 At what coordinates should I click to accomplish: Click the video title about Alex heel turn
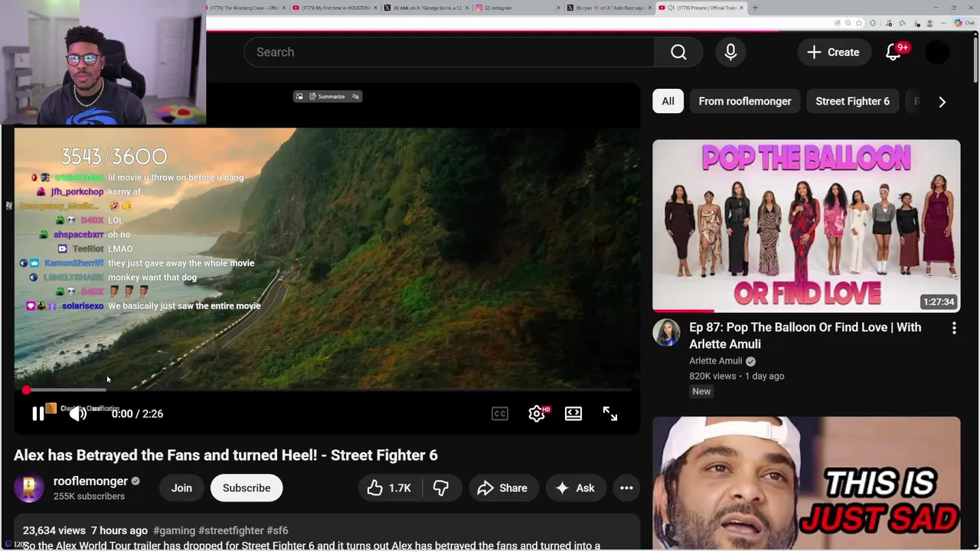click(226, 455)
